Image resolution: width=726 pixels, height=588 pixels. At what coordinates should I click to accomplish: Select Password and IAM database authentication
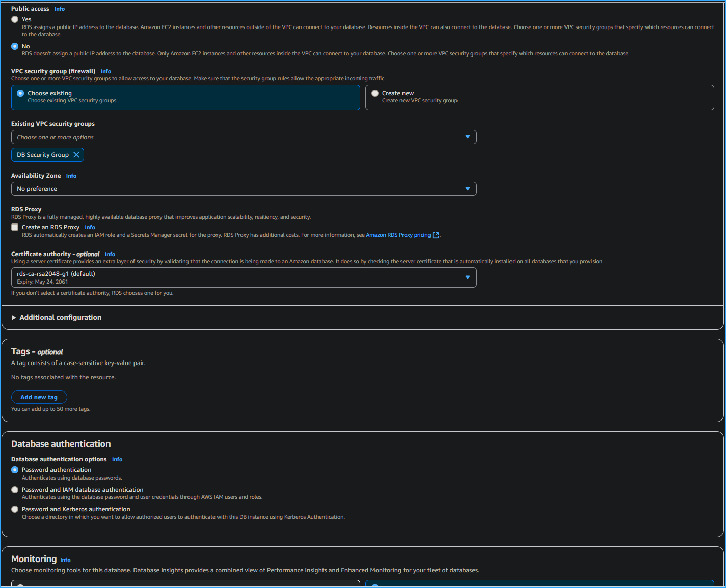click(x=14, y=490)
